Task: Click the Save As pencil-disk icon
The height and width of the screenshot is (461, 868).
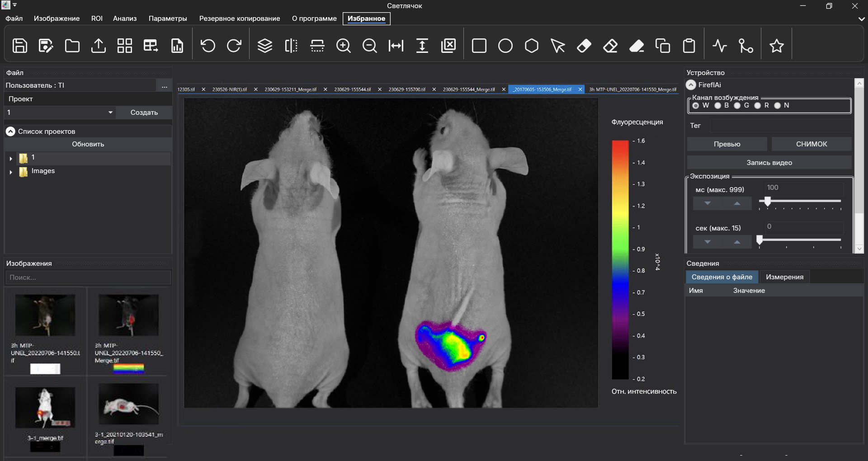Action: (x=46, y=46)
